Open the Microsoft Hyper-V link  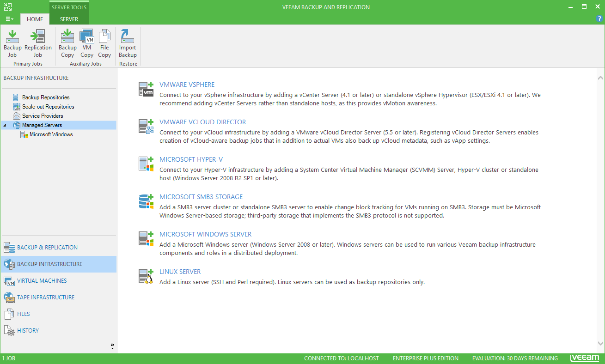(191, 159)
